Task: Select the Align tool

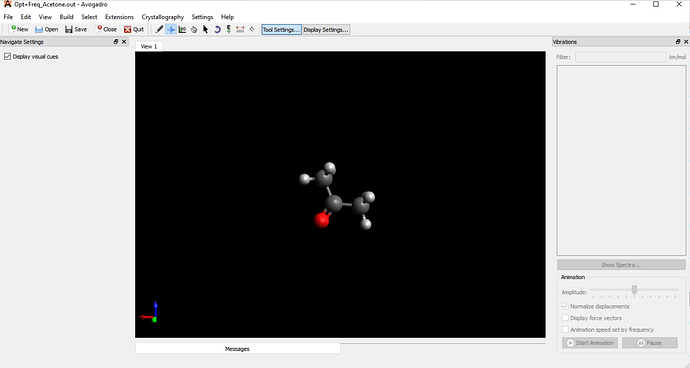Action: [x=252, y=29]
